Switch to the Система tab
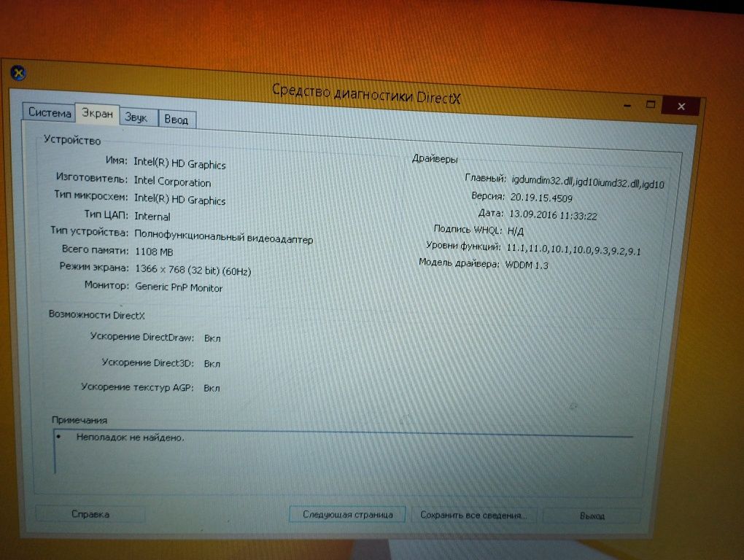The height and width of the screenshot is (560, 744). click(50, 112)
